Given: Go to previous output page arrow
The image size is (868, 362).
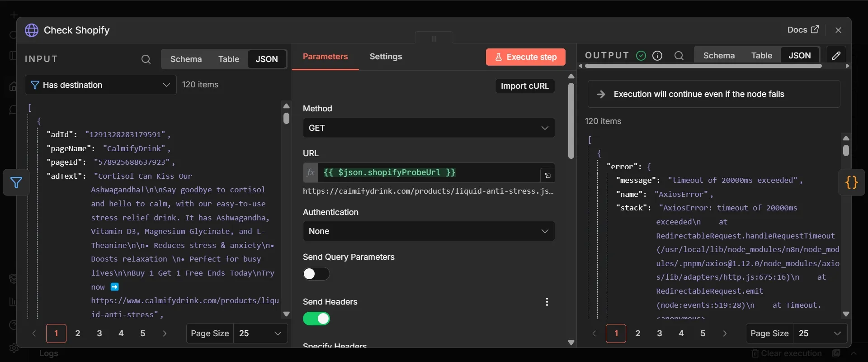Looking at the screenshot, I should 594,333.
